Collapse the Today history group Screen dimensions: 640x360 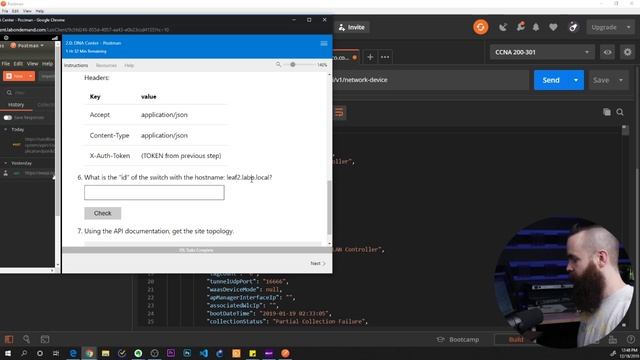[x=6, y=129]
